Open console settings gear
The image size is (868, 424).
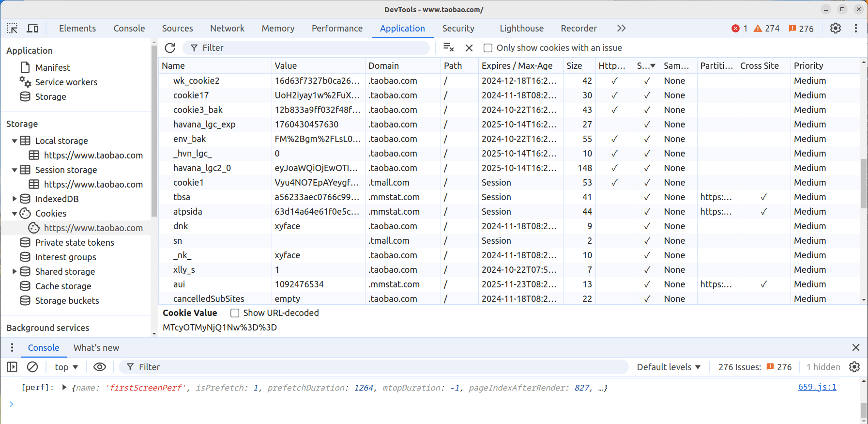tap(854, 367)
